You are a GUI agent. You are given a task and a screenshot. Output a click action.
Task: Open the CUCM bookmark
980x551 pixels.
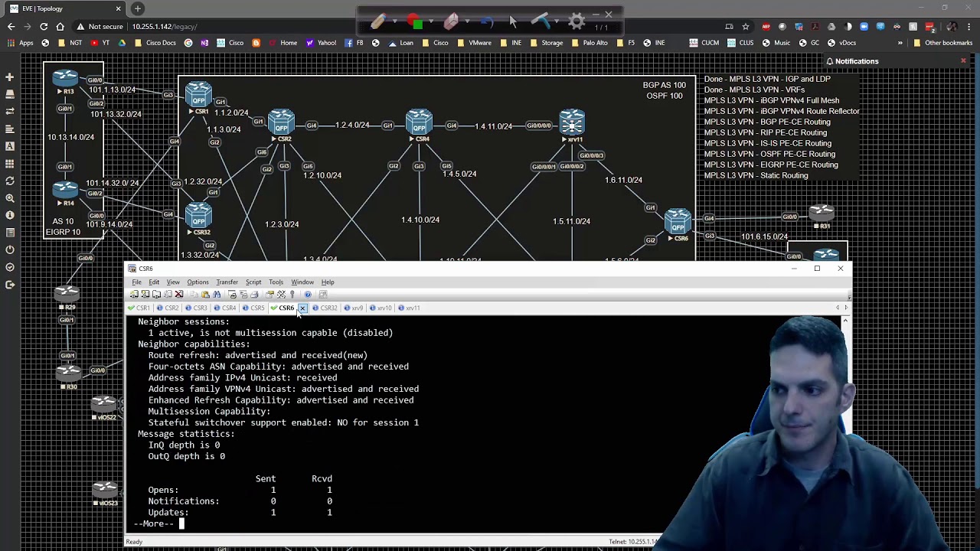click(704, 43)
